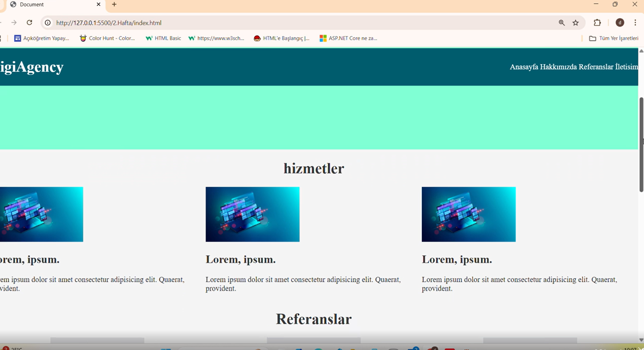Open Chrome three-dot menu
This screenshot has width=644, height=350.
tap(635, 23)
